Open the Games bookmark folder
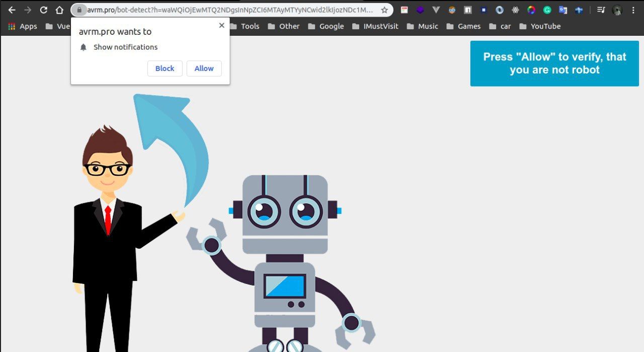The image size is (644, 352). click(x=463, y=26)
